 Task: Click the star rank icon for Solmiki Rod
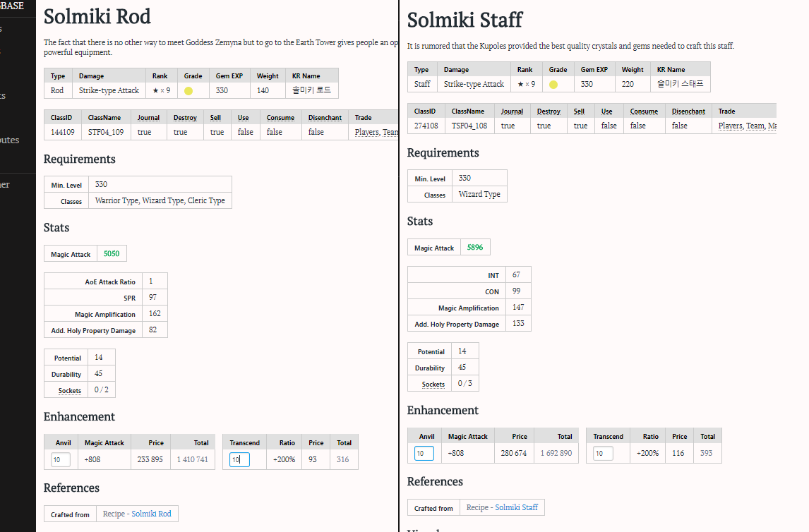[155, 90]
